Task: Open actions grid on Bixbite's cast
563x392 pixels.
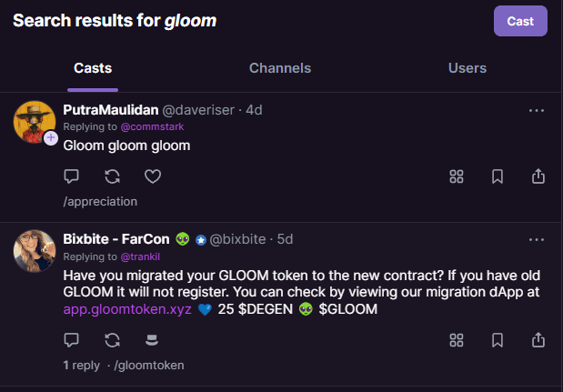Action: click(x=457, y=340)
